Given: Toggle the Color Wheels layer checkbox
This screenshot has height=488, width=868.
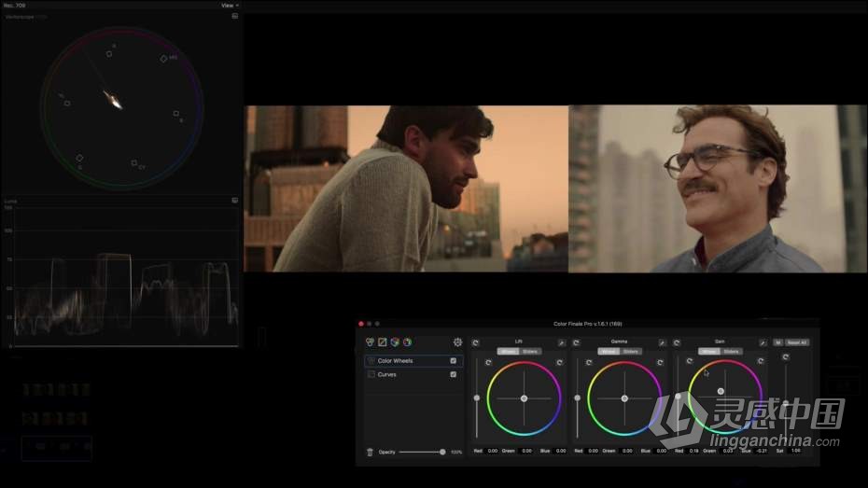Looking at the screenshot, I should 454,361.
